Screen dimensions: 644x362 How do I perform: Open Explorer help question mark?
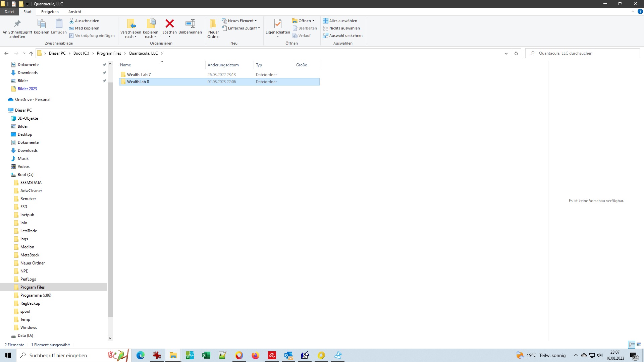click(x=640, y=12)
